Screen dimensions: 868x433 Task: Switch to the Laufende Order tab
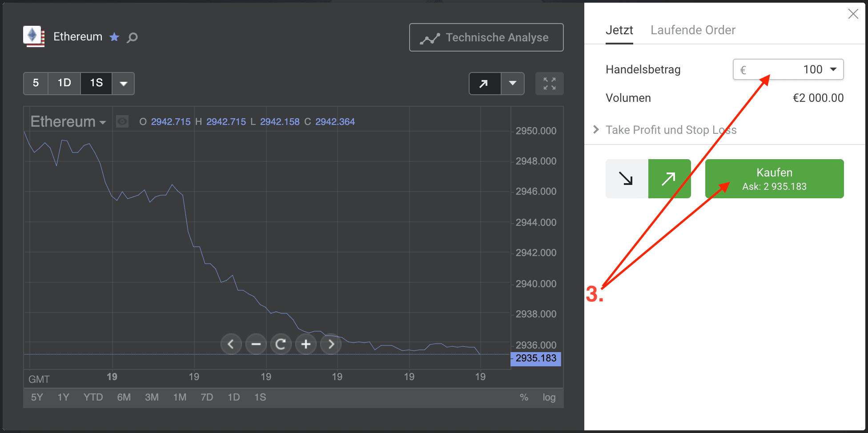coord(692,30)
